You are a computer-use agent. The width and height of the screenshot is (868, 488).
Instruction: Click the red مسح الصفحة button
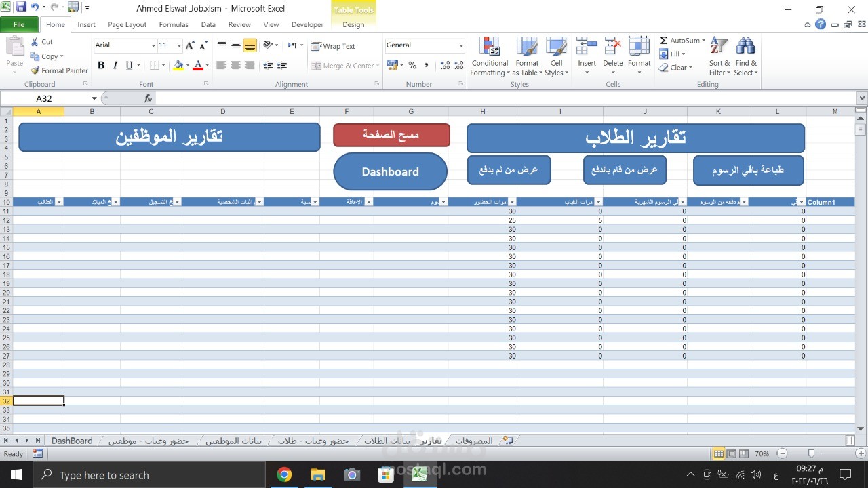tap(391, 135)
